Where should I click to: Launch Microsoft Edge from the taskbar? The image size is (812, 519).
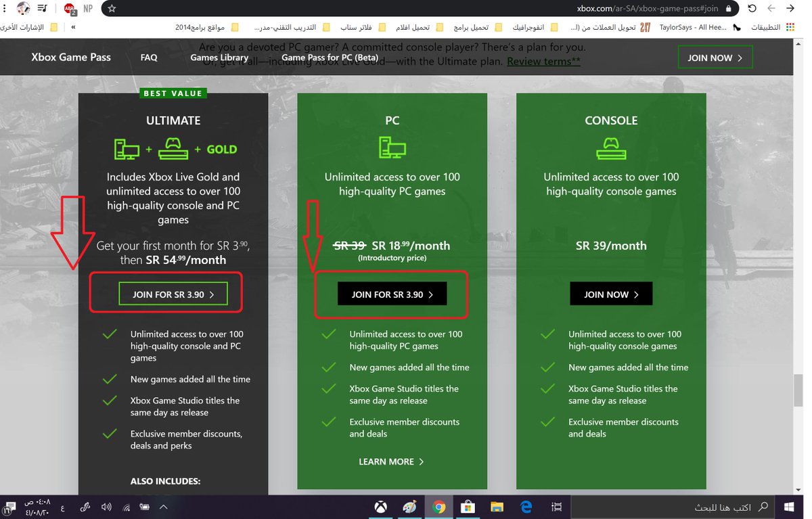526,507
